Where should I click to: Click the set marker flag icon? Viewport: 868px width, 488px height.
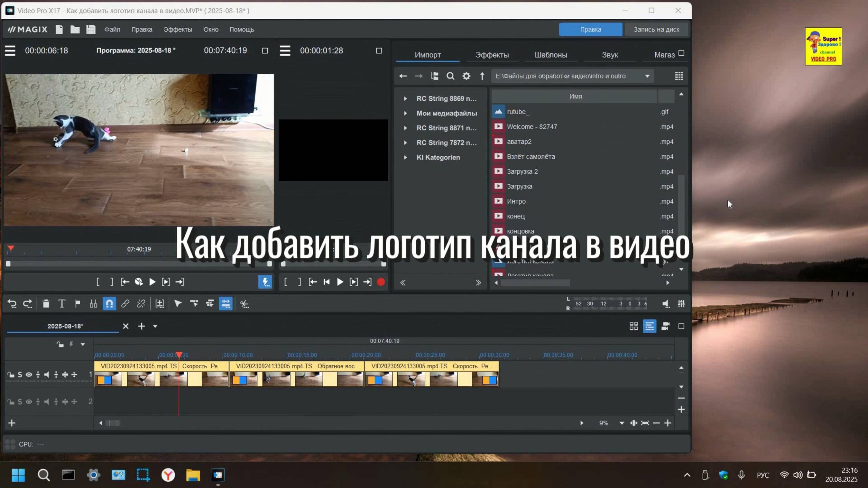click(x=78, y=303)
